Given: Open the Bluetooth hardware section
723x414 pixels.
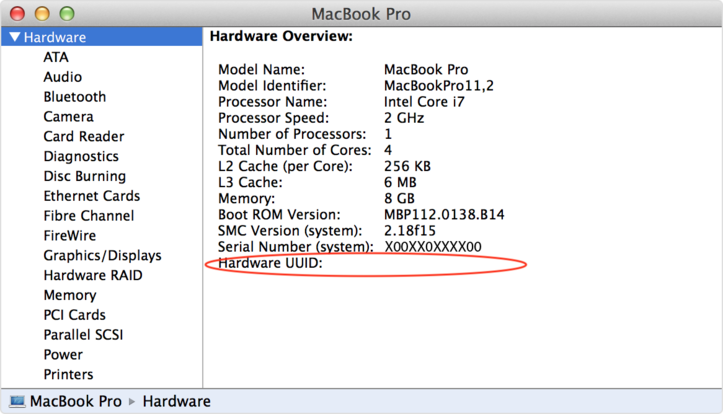Looking at the screenshot, I should coord(74,97).
